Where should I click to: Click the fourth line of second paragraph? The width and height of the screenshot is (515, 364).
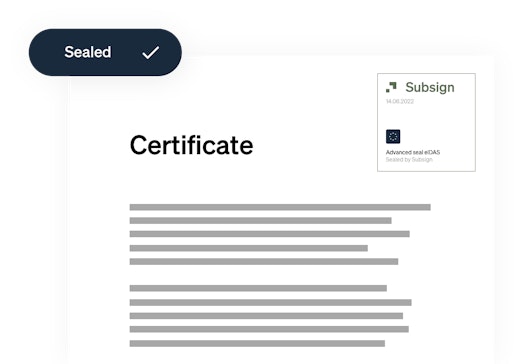[x=269, y=329]
